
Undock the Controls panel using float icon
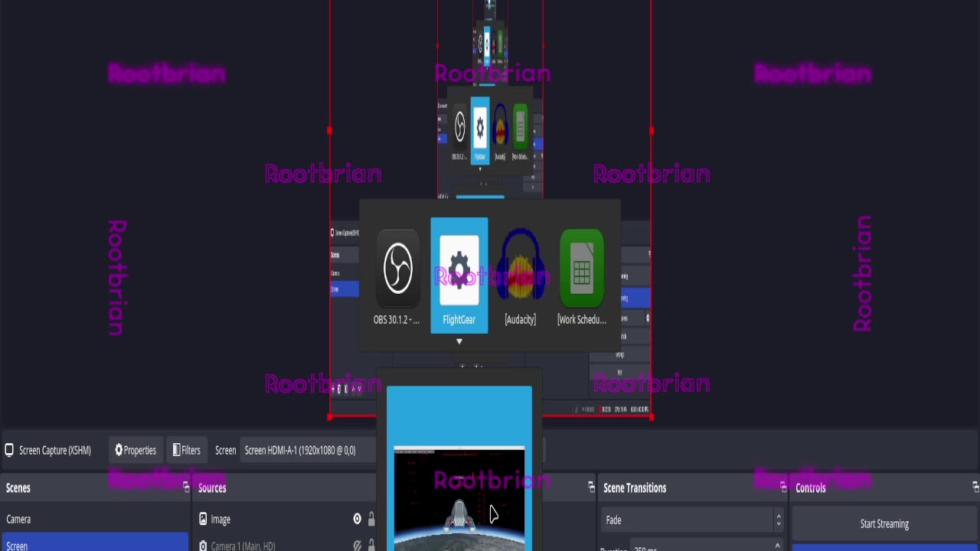[x=975, y=487]
